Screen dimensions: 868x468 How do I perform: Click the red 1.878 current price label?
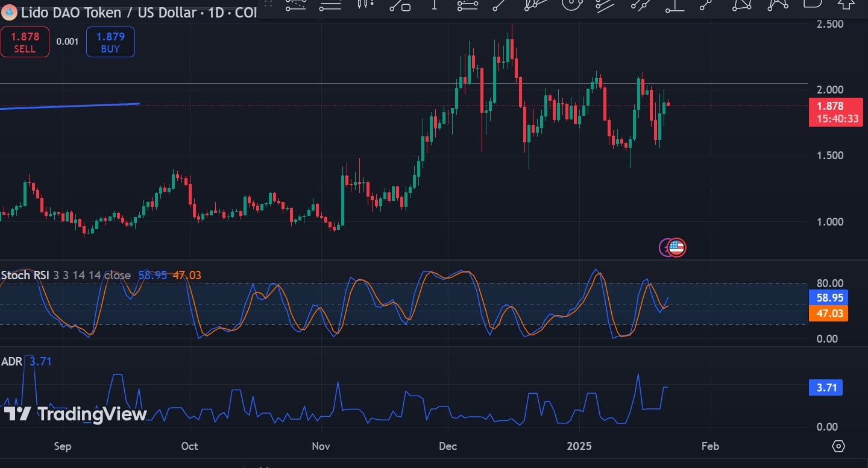tap(830, 106)
